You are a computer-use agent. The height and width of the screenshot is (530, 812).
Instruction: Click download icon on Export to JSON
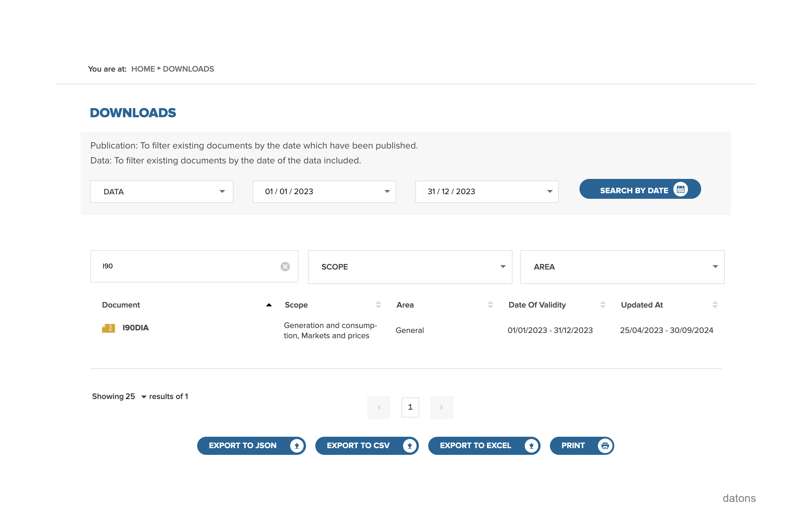coord(297,446)
